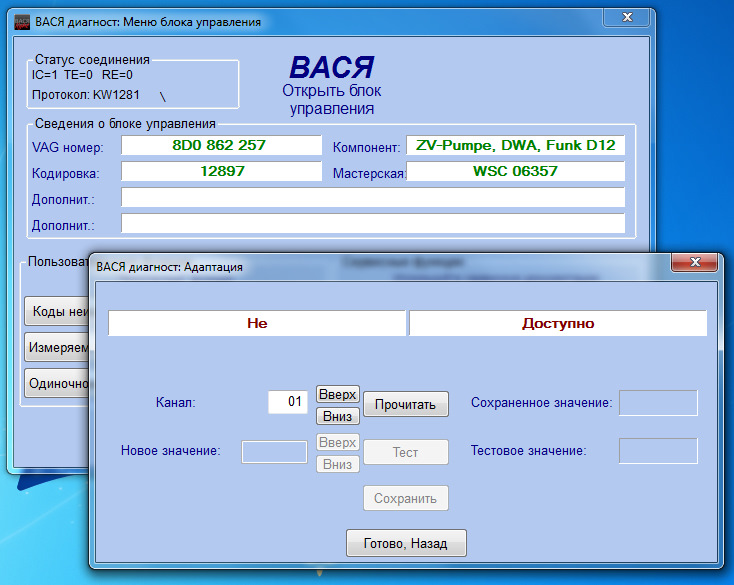
Task: Click the Измеряемые button in the main window
Action: tap(57, 347)
